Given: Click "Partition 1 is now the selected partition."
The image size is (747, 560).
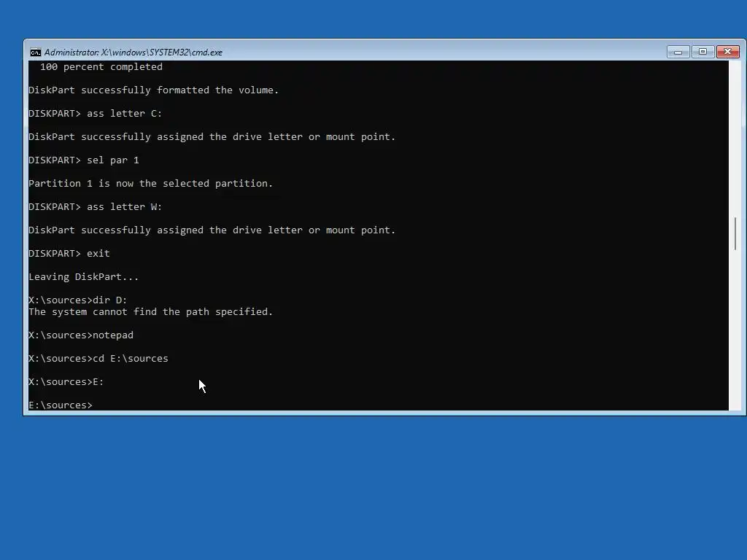Looking at the screenshot, I should point(150,184).
